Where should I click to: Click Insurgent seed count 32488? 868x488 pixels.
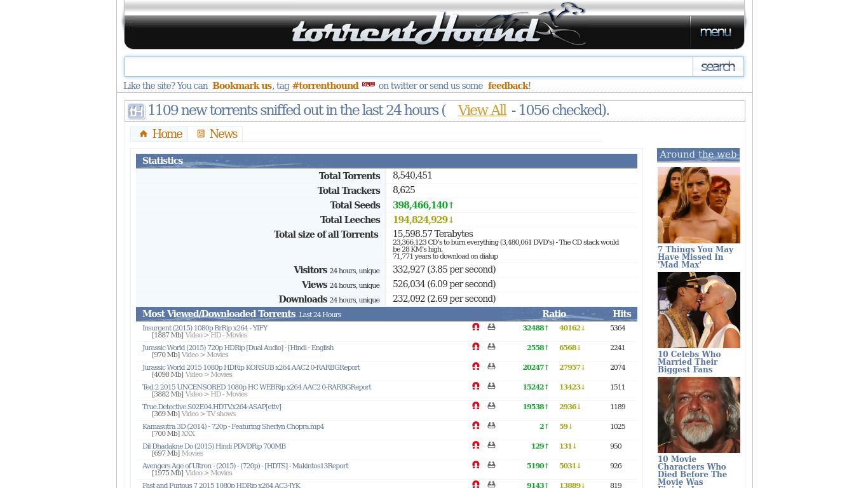click(536, 328)
